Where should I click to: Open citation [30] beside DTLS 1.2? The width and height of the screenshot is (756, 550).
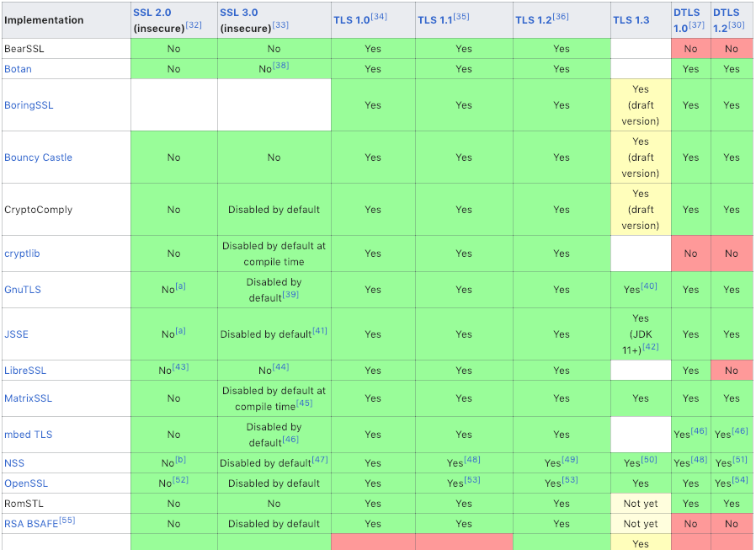tap(737, 24)
